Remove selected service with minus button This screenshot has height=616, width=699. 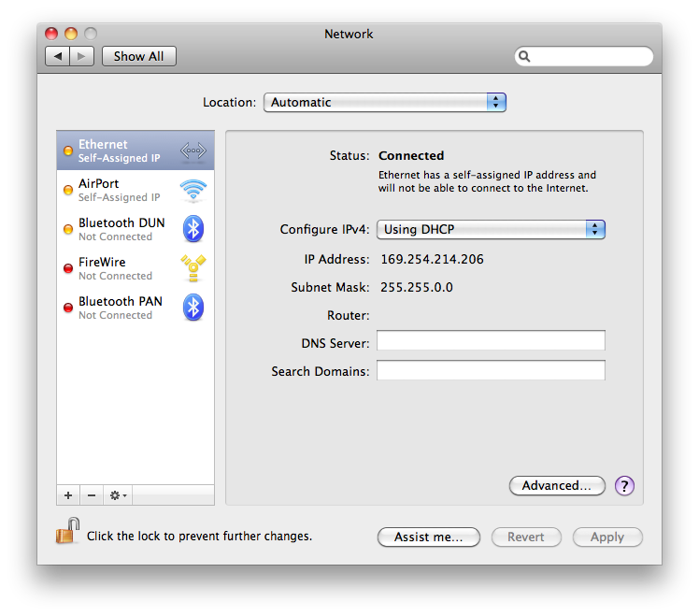[92, 495]
